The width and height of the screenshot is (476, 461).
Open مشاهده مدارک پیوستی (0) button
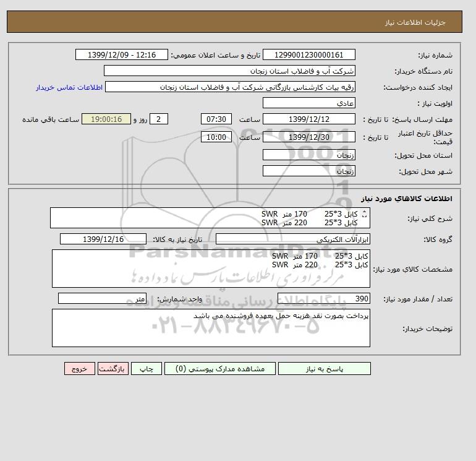point(220,368)
